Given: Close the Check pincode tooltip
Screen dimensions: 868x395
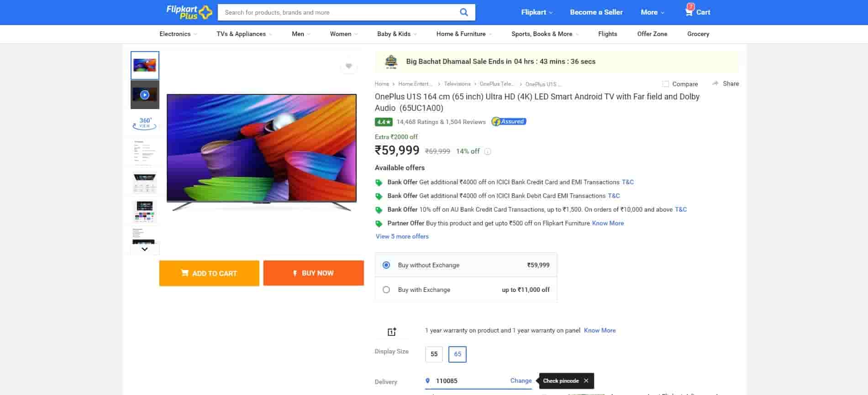Looking at the screenshot, I should pos(586,381).
